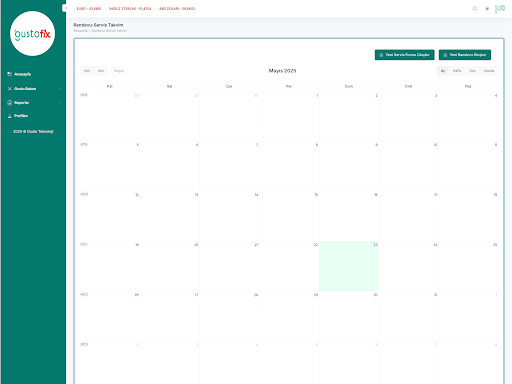Click the Randevu-Servis Takvim page title

point(98,25)
